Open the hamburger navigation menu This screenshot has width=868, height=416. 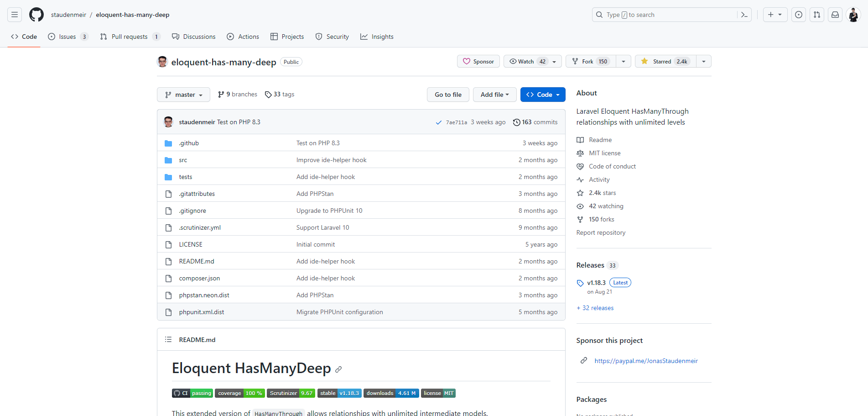tap(15, 15)
